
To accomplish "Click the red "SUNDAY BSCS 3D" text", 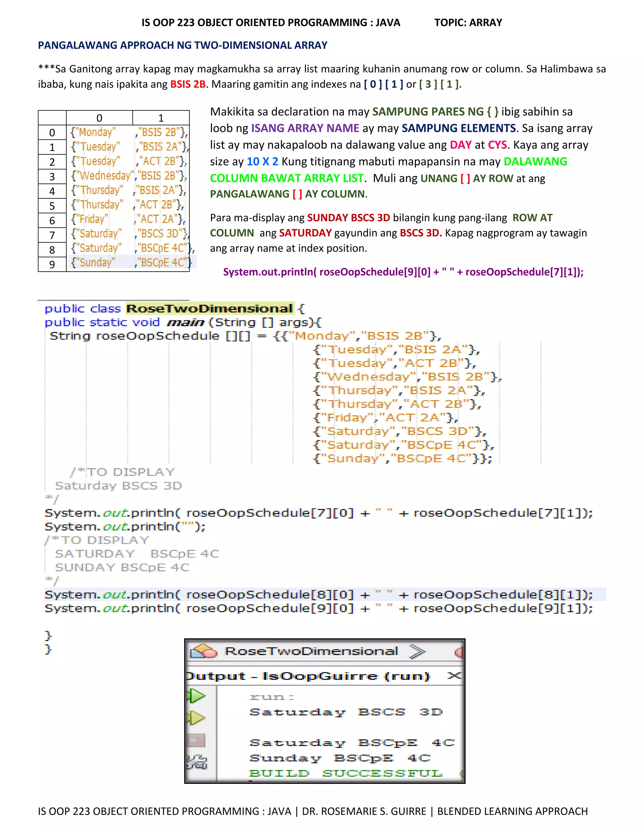I will [348, 218].
